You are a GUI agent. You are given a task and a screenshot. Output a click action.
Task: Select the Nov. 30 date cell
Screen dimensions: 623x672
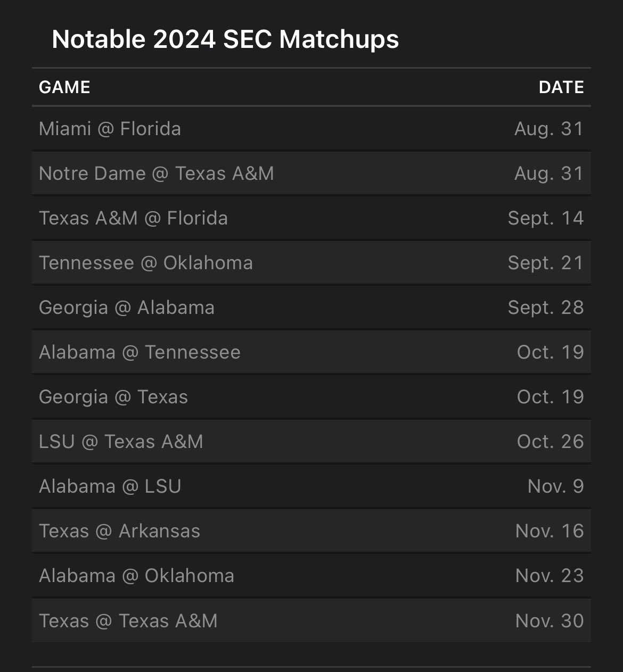coord(550,620)
